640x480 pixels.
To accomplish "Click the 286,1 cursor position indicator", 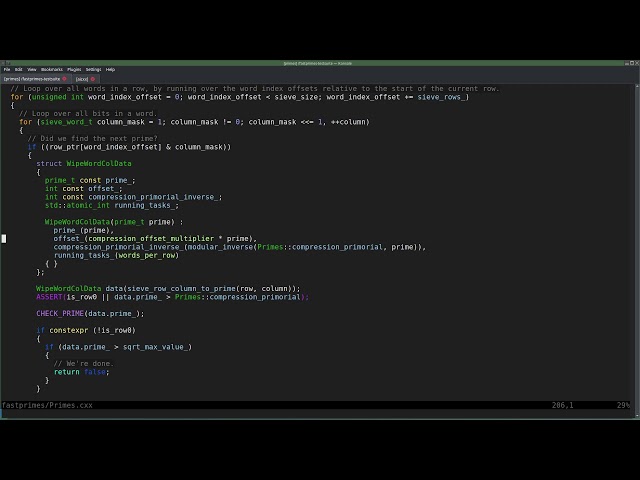I will click(562, 405).
